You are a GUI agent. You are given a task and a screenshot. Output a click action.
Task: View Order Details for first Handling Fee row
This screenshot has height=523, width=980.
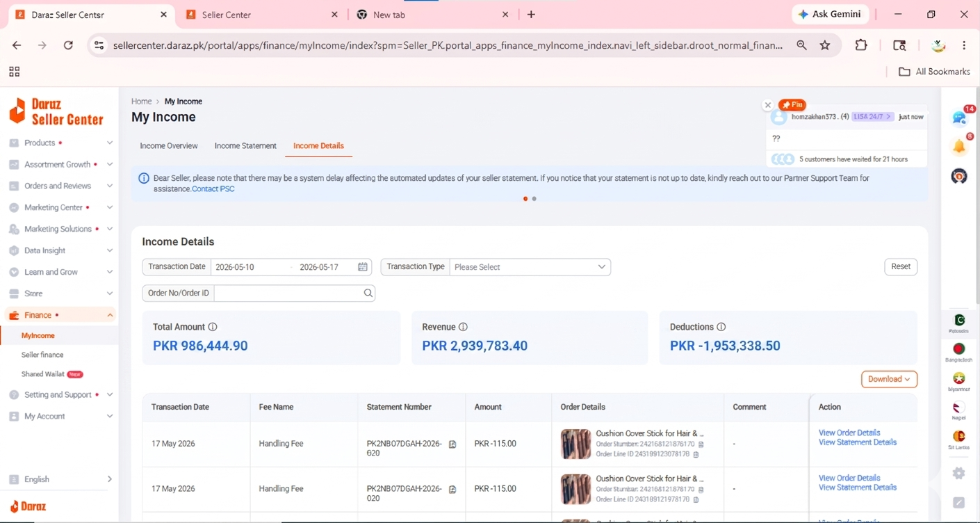(849, 433)
